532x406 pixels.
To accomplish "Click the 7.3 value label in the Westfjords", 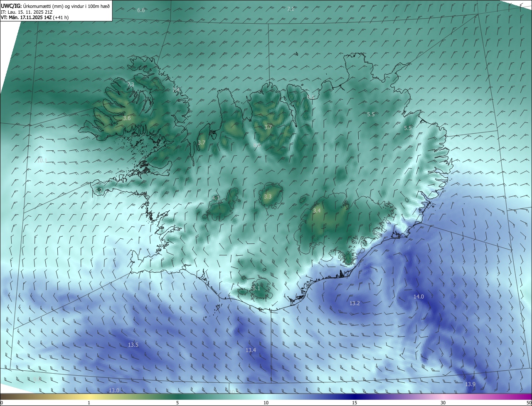I will coord(131,85).
